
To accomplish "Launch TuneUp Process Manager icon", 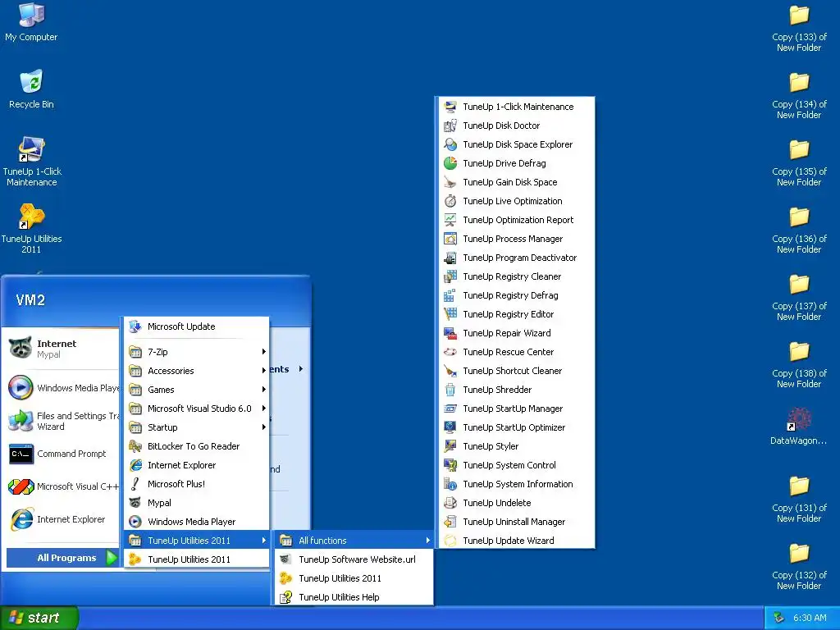I will pyautogui.click(x=450, y=239).
